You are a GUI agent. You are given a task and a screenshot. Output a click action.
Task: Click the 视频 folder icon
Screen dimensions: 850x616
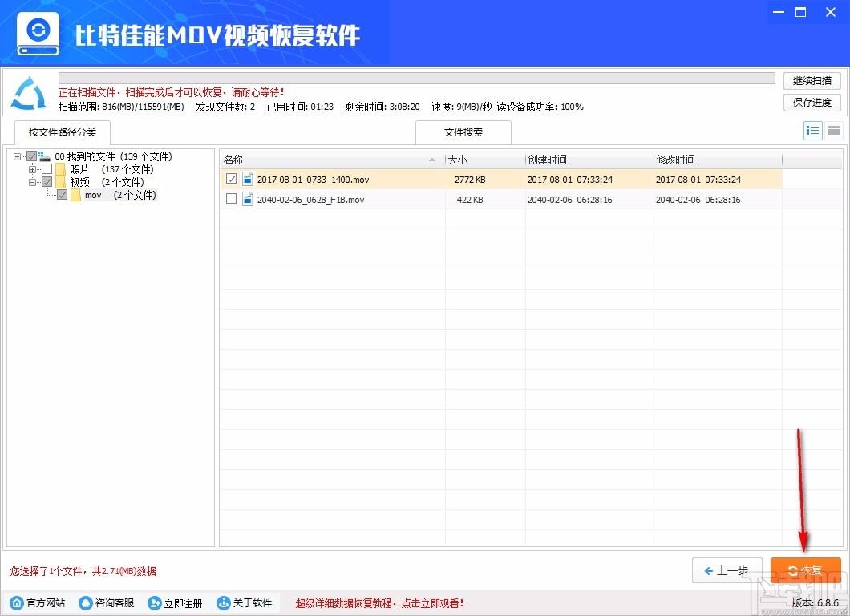(60, 182)
